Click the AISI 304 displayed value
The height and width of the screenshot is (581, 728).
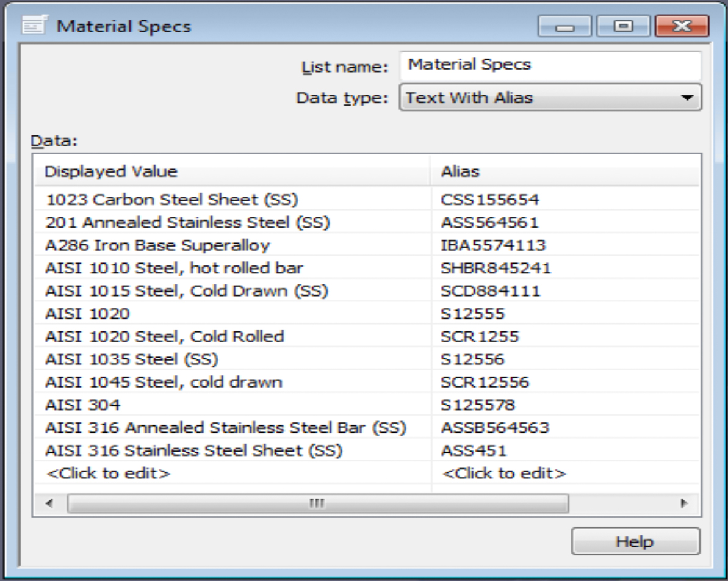point(83,405)
